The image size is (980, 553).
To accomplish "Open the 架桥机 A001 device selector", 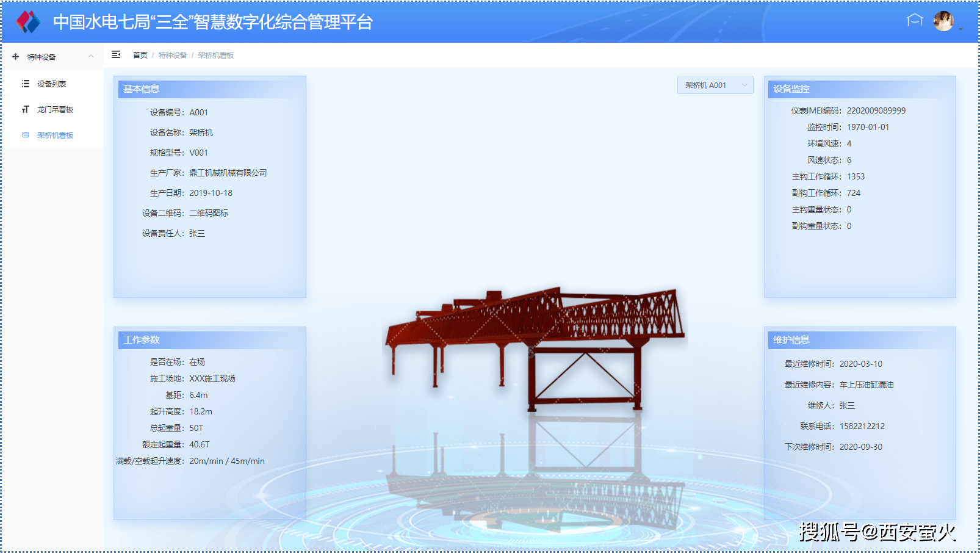I will 715,85.
